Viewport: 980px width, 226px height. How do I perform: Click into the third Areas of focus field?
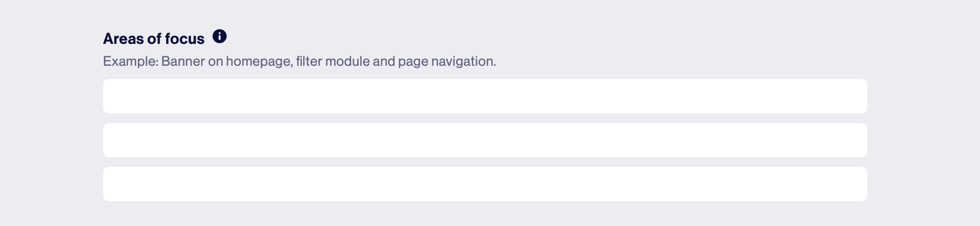click(485, 184)
